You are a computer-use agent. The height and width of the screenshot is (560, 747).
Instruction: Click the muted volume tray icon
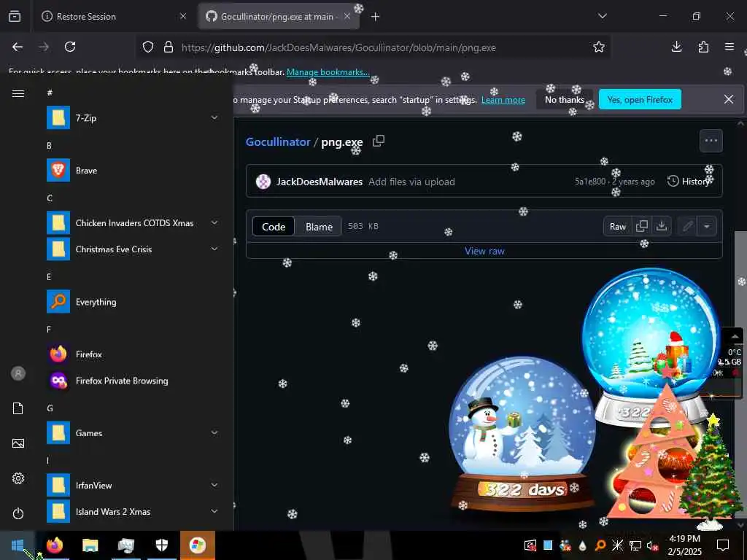click(x=653, y=545)
